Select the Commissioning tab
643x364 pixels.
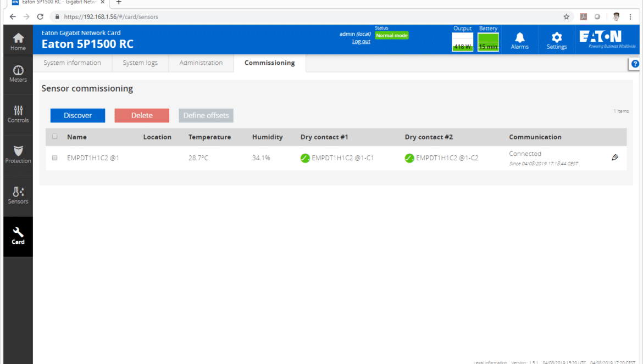269,63
